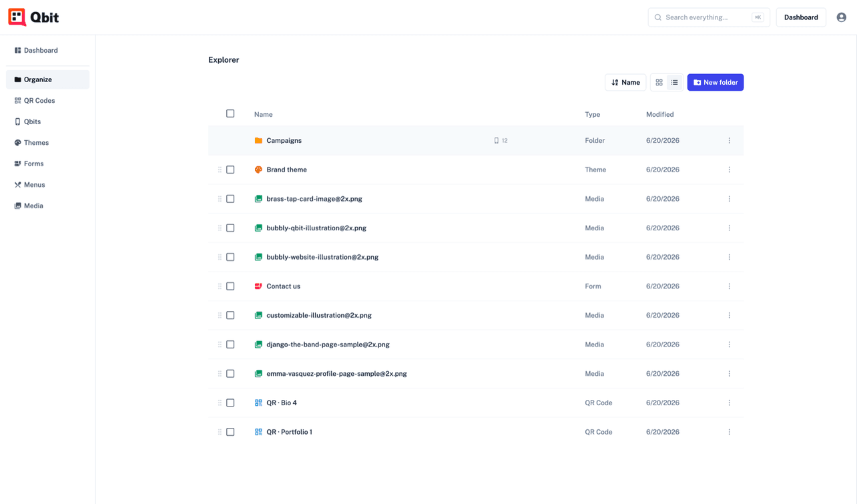Click the QR · Bio 4 code icon

[x=258, y=403]
